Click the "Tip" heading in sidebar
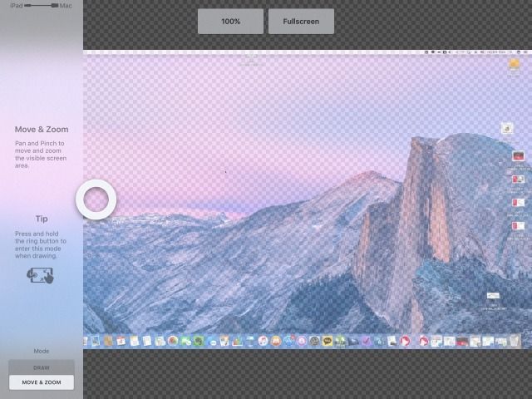Screen dimensions: 532x399 42,219
